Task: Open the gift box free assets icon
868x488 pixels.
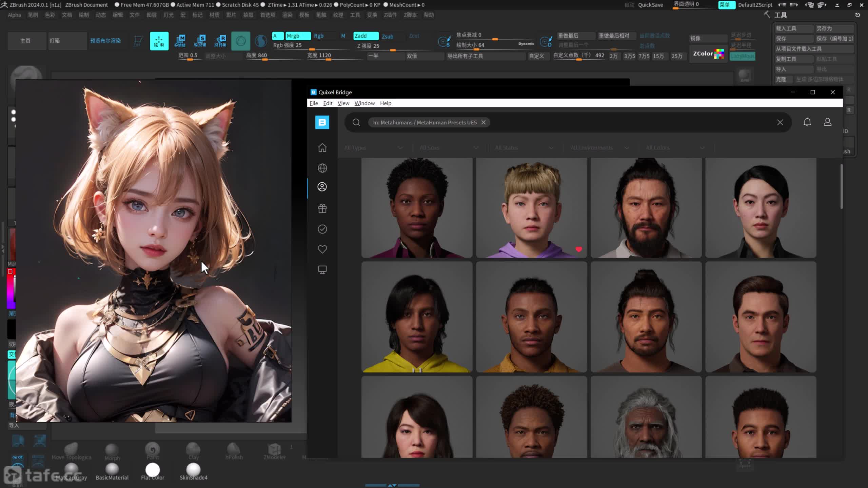Action: coord(322,208)
